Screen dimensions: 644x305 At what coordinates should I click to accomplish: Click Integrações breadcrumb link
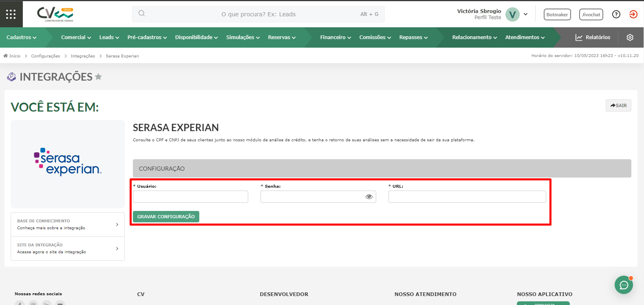(x=83, y=56)
